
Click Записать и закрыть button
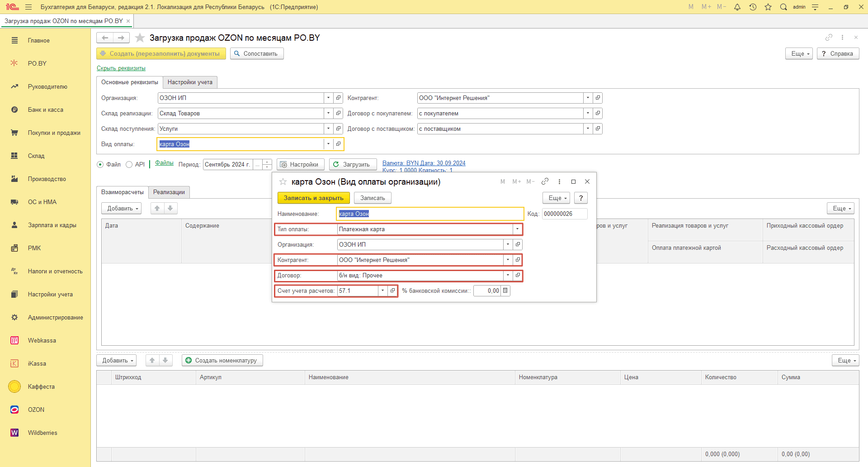click(x=314, y=198)
